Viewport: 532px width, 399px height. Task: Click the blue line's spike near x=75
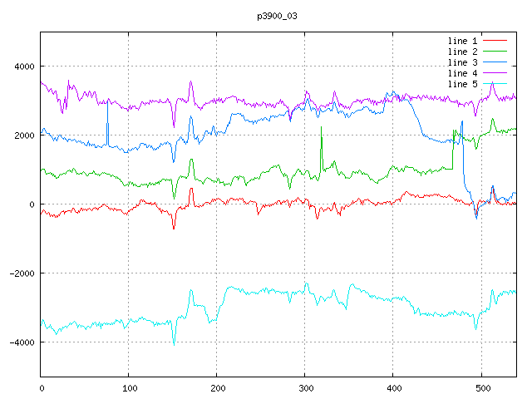click(x=107, y=122)
